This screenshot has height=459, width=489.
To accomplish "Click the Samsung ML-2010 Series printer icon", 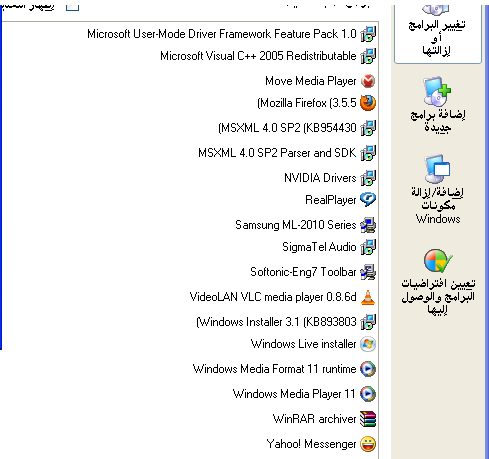I will tap(368, 225).
